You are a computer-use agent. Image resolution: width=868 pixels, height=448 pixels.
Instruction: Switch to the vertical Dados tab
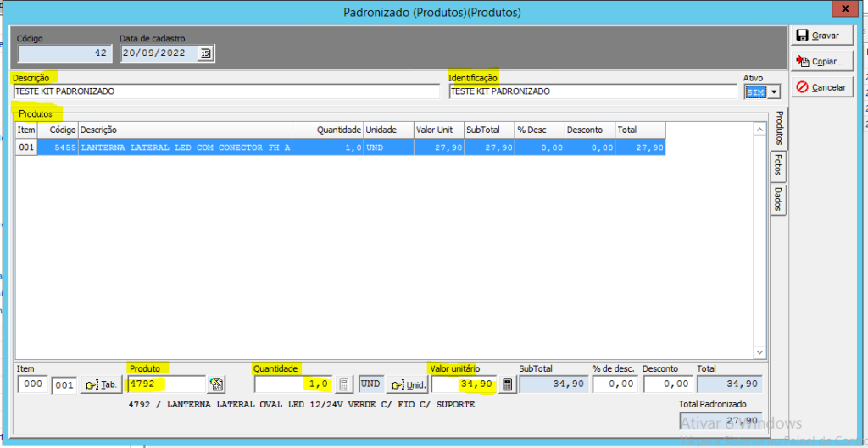tap(779, 199)
